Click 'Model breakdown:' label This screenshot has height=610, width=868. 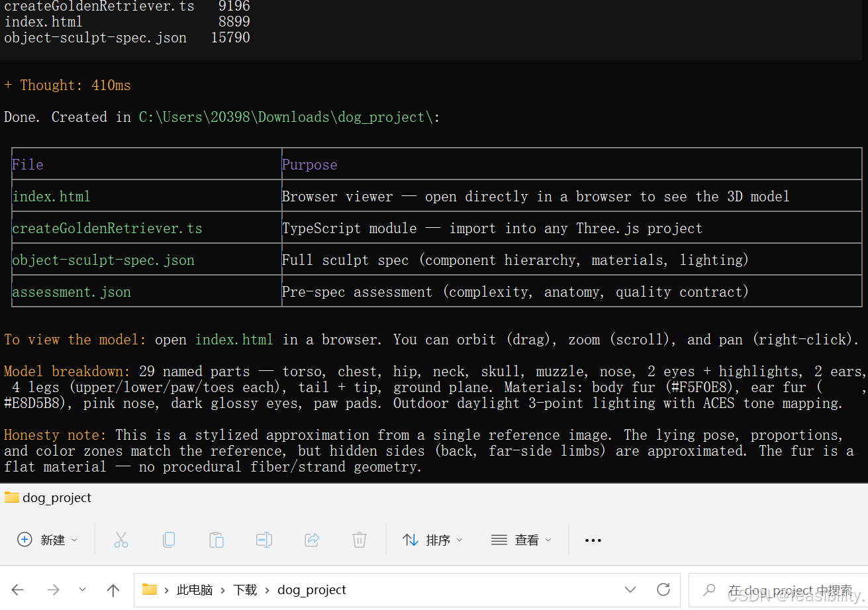(68, 372)
